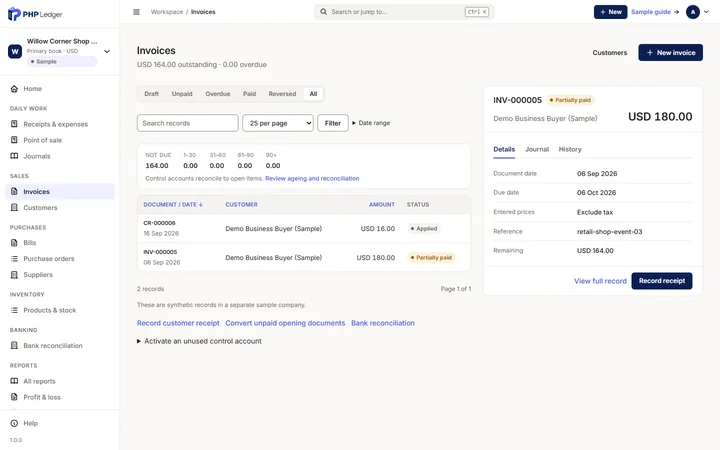Open the Customers link near New invoice
Screen dimensions: 720x450
pyautogui.click(x=609, y=53)
